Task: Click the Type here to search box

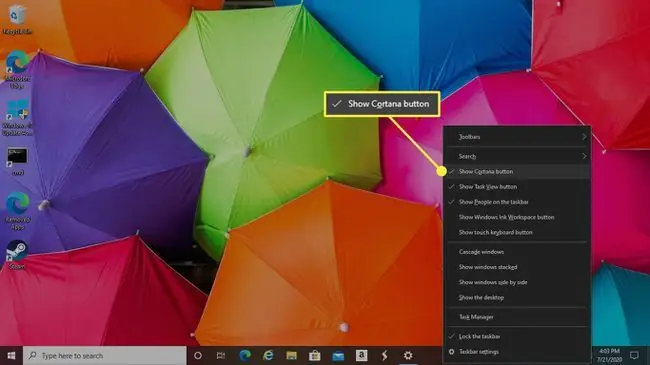Action: [x=104, y=355]
